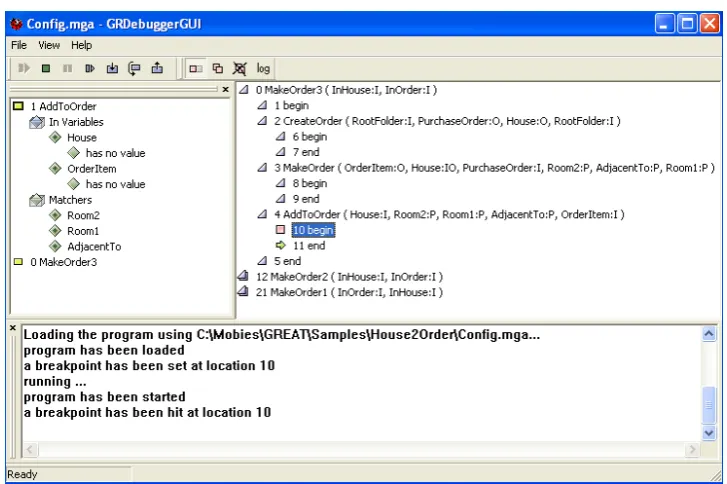Click log horizontal scroll right arrow
The width and height of the screenshot is (727, 484).
692,449
